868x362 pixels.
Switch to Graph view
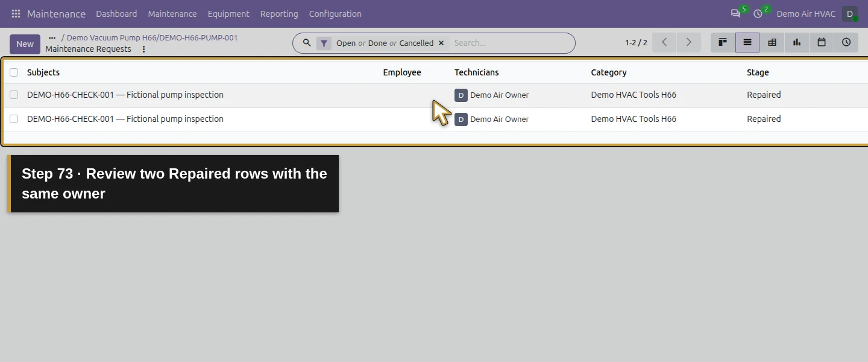pyautogui.click(x=797, y=42)
